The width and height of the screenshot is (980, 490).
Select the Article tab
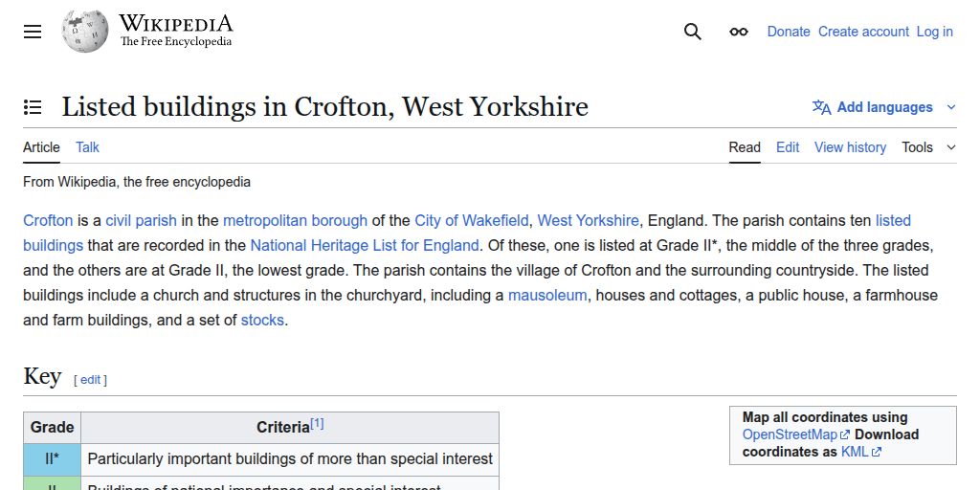[x=41, y=147]
